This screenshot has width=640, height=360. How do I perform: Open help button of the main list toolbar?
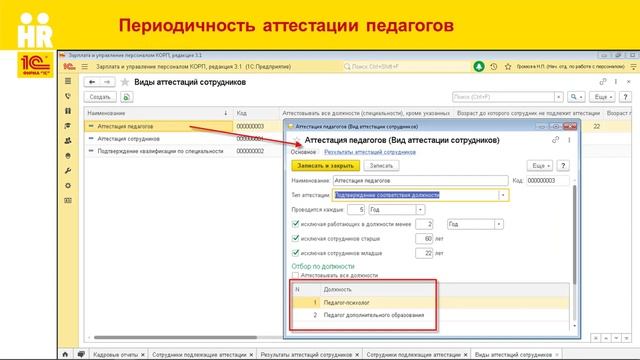point(625,97)
